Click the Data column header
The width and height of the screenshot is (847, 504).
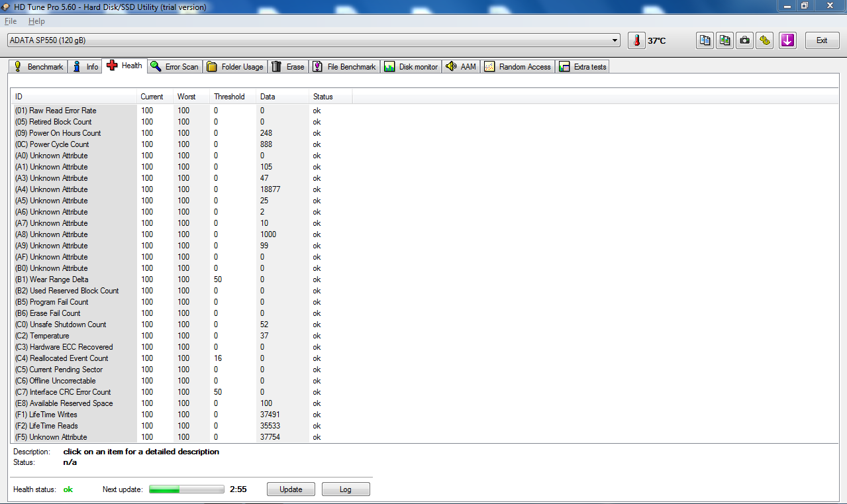pyautogui.click(x=282, y=97)
